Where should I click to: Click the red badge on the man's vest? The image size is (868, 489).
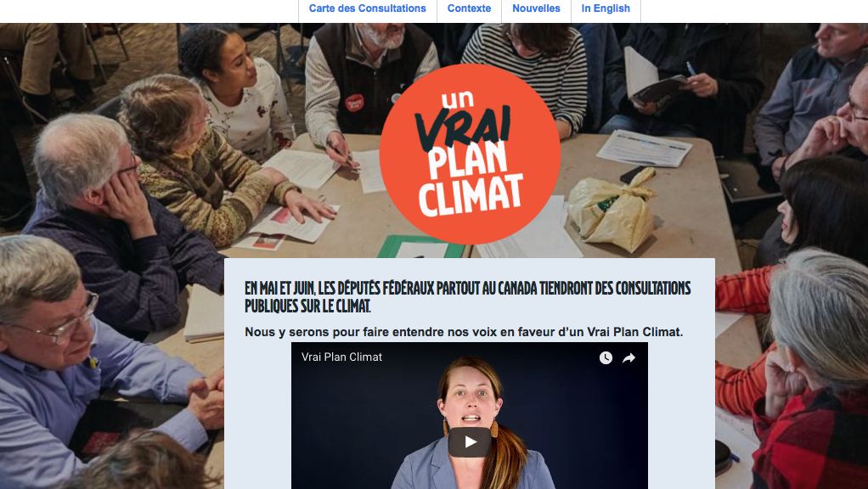(354, 103)
